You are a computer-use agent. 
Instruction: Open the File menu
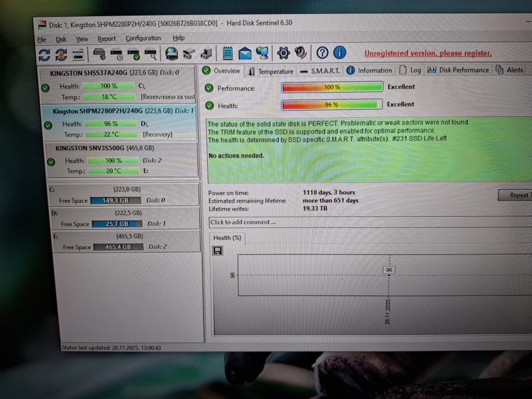pos(42,40)
